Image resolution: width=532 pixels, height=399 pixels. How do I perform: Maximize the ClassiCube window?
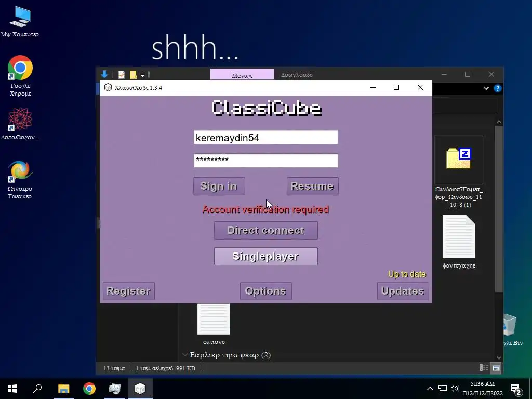(x=396, y=87)
